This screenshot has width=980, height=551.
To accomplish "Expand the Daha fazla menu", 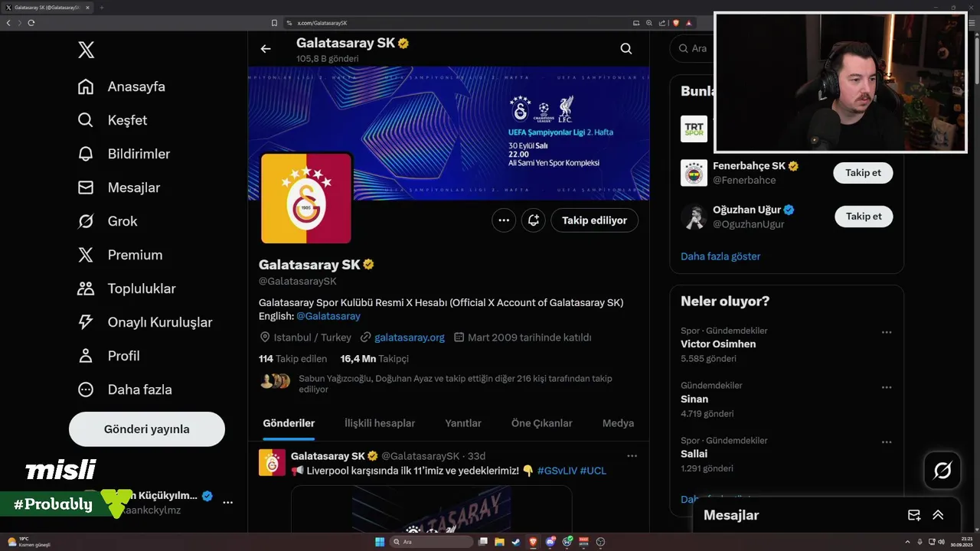I will 125,390.
